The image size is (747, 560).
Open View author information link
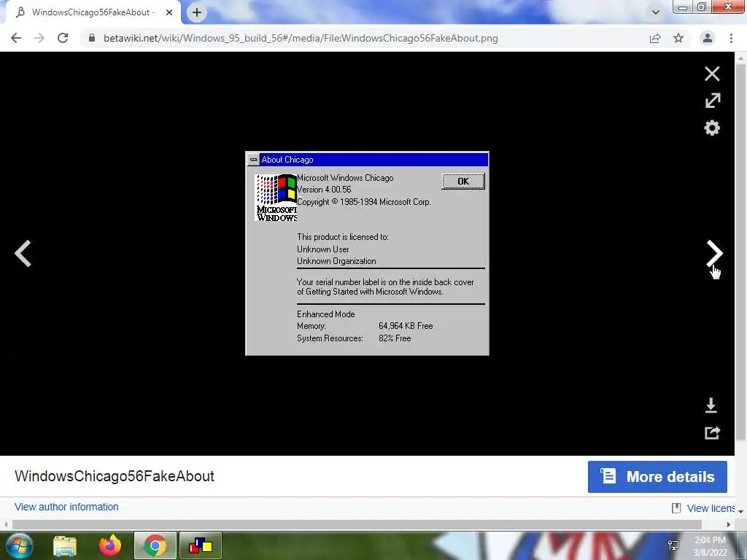[x=66, y=507]
